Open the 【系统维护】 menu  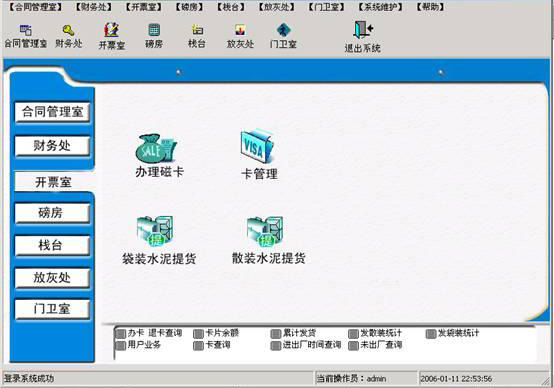click(x=381, y=7)
